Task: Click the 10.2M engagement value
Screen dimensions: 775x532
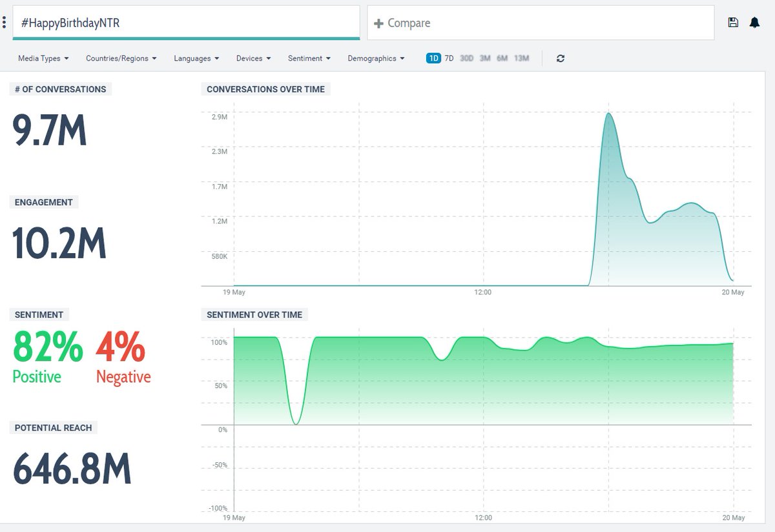Action: click(59, 243)
